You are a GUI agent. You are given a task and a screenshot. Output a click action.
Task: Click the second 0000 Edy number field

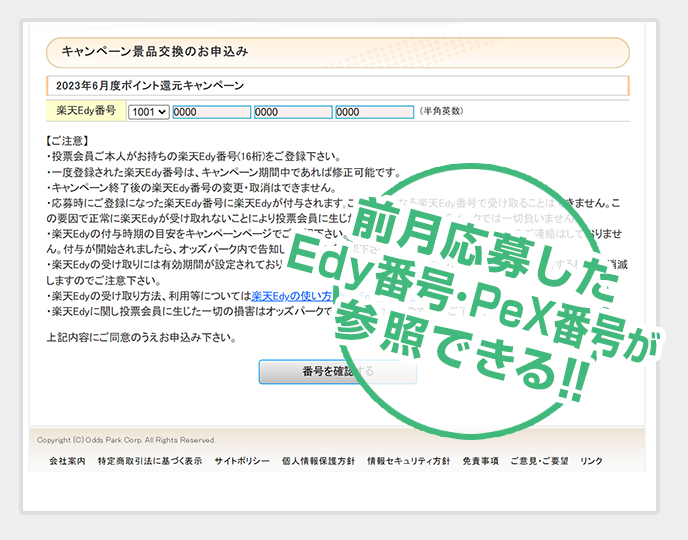pos(293,112)
